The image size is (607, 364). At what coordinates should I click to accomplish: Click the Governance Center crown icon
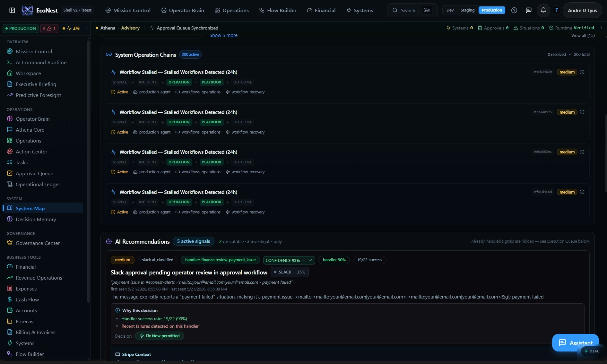(x=10, y=243)
